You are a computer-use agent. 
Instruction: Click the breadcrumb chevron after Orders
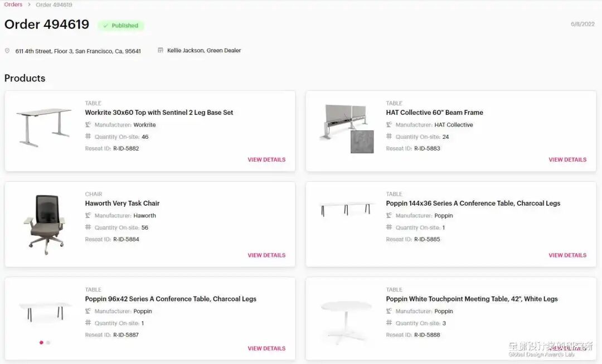29,5
